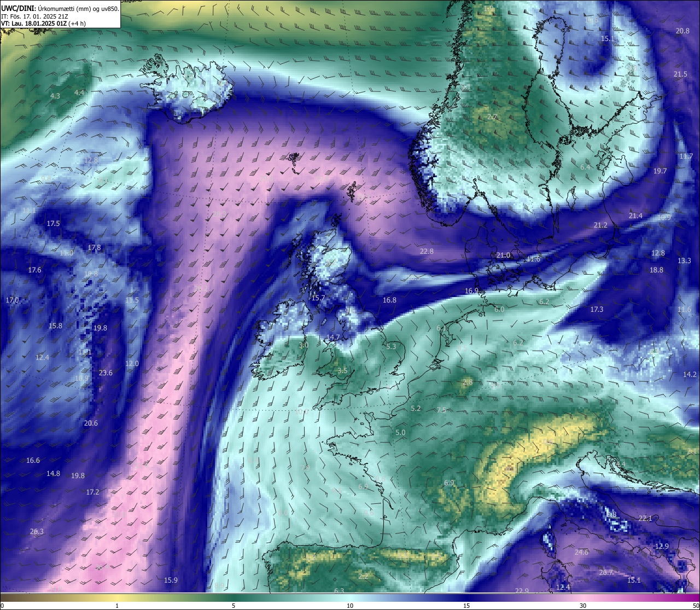Click the map value 4.3
Image resolution: width=700 pixels, height=610 pixels.
55,96
